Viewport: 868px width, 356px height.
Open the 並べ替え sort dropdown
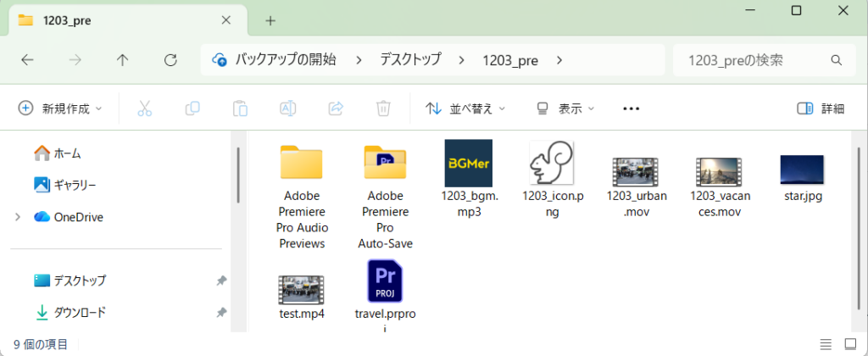click(465, 108)
